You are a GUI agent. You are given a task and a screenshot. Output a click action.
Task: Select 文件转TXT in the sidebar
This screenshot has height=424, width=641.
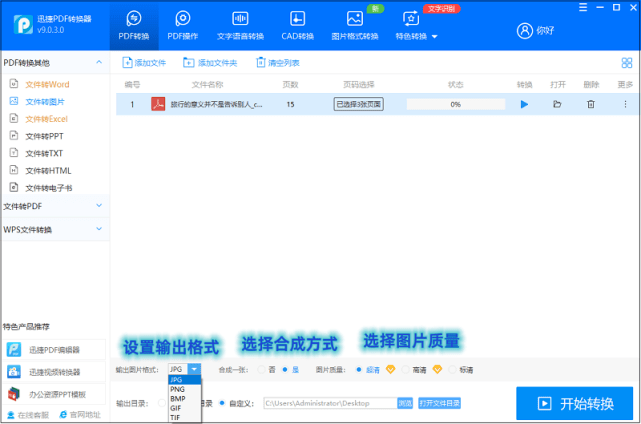click(x=44, y=153)
